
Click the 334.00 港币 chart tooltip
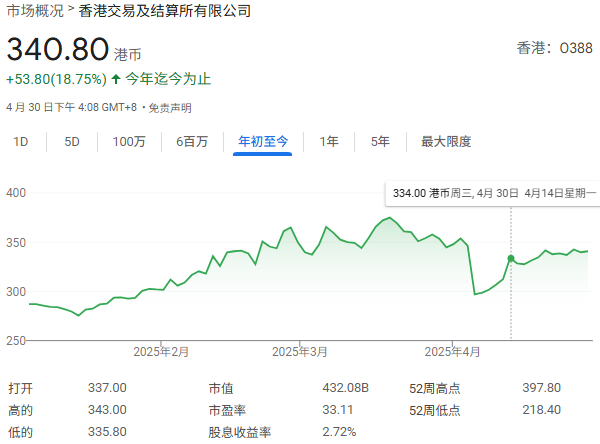tap(492, 194)
